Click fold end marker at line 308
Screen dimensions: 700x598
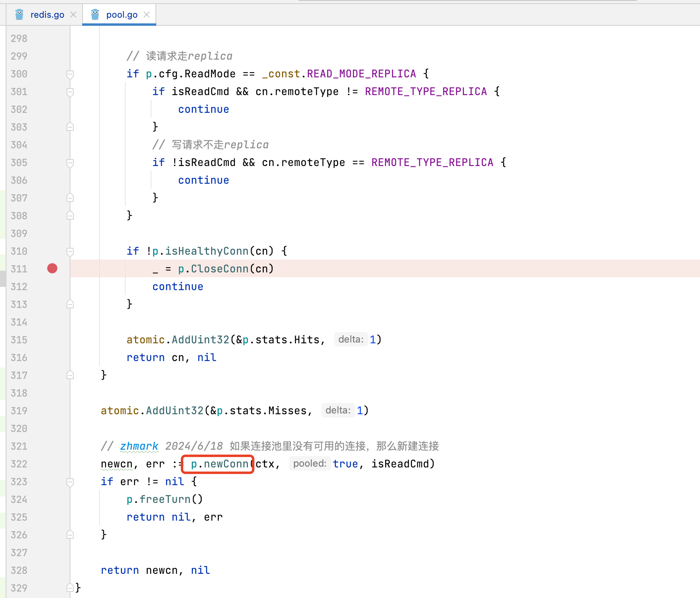[x=70, y=216]
